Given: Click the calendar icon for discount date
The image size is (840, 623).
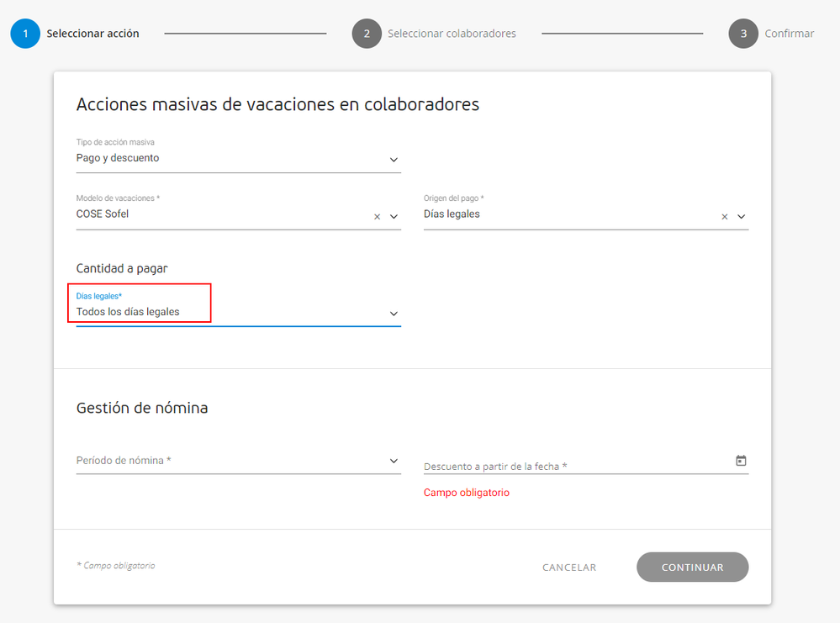Looking at the screenshot, I should [x=741, y=461].
